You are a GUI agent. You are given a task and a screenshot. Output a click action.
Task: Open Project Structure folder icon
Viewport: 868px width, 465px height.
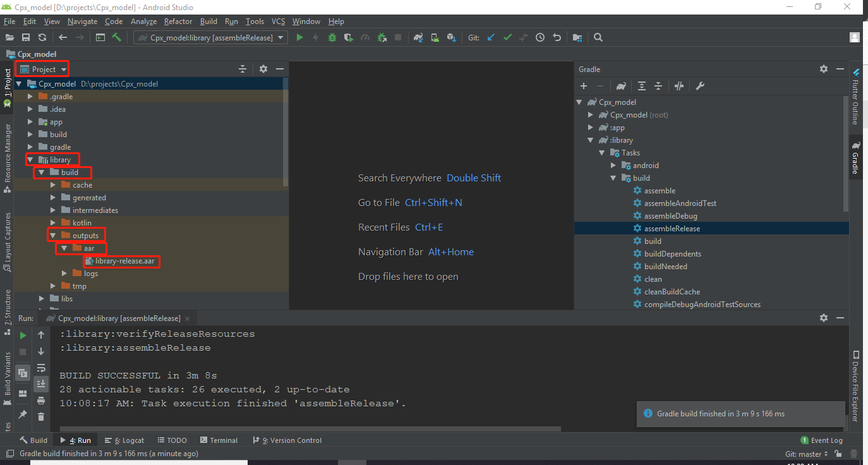pos(577,37)
